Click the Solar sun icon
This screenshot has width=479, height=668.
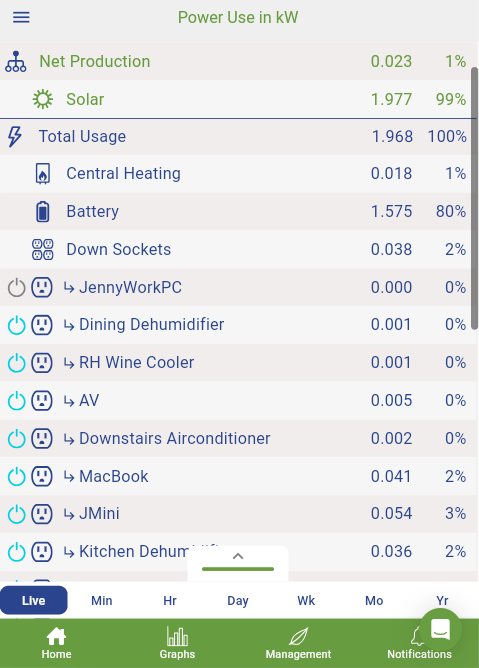(x=43, y=99)
